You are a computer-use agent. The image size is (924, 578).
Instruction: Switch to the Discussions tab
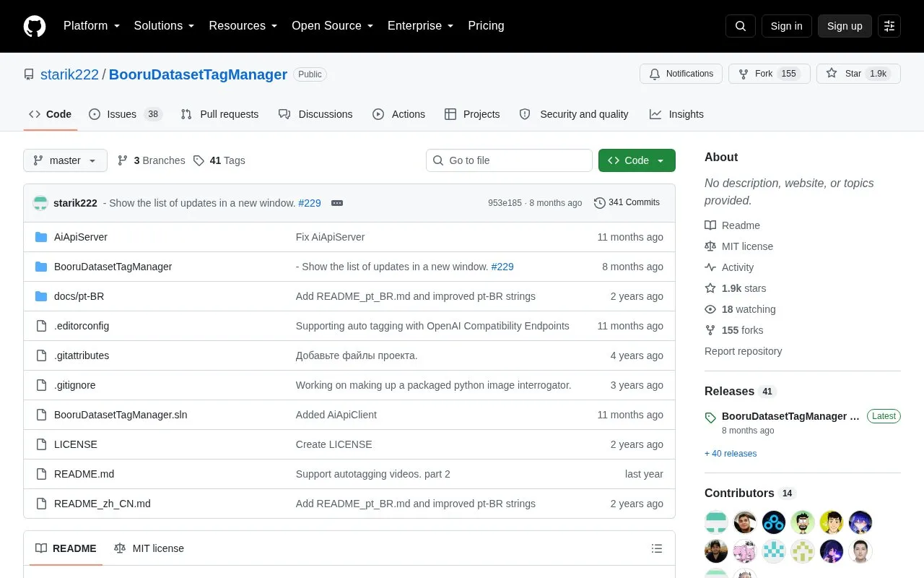click(315, 114)
